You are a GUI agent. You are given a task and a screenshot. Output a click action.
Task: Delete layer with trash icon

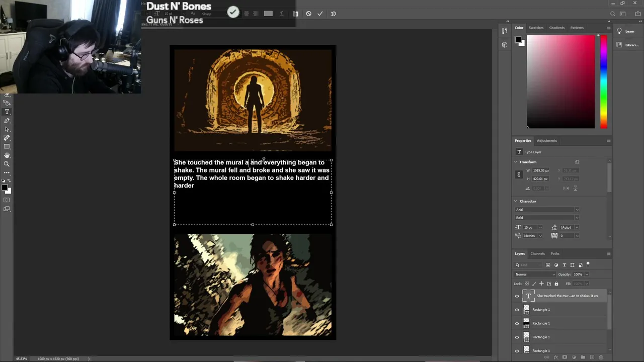point(602,357)
